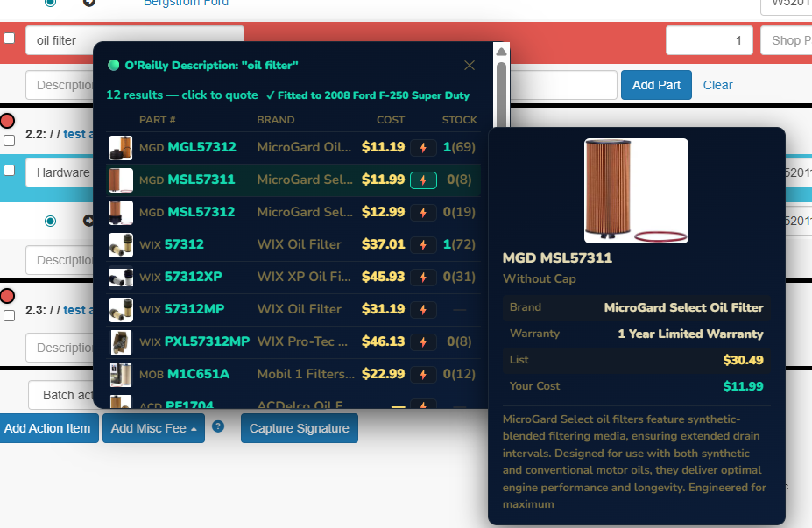Click lightning icon for MOB M1C651A
812x528 pixels.
(423, 374)
